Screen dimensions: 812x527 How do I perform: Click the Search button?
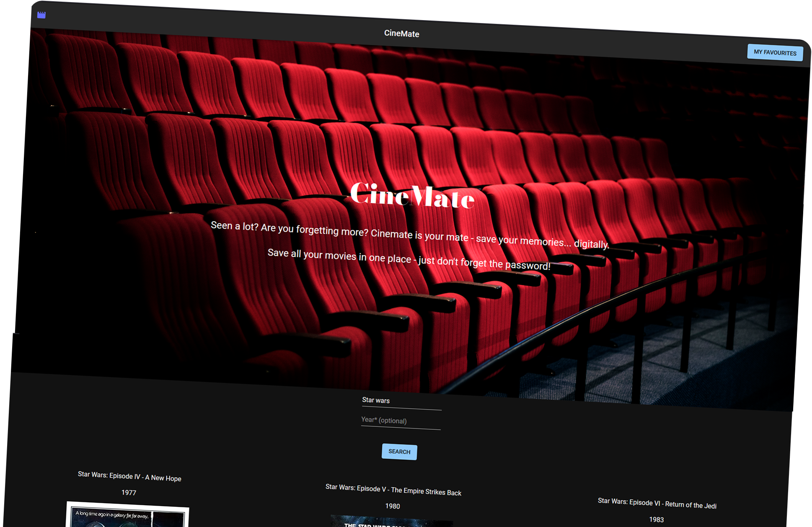399,452
